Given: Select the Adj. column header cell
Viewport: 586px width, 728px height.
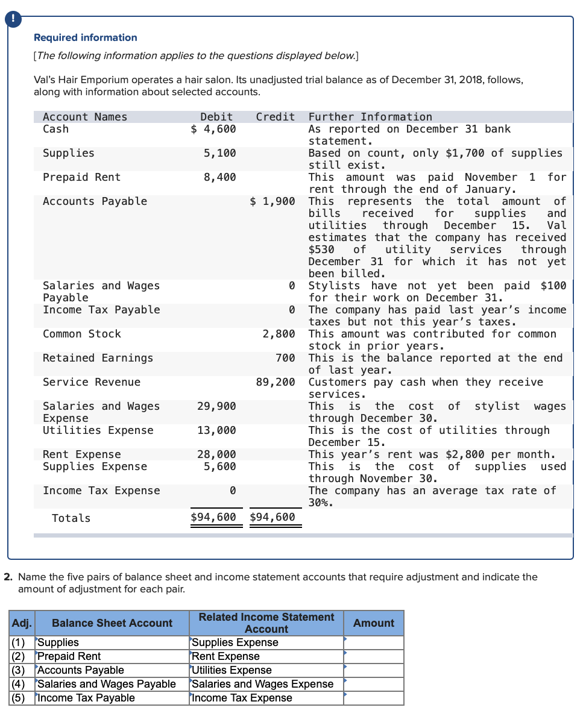Looking at the screenshot, I should (x=21, y=623).
